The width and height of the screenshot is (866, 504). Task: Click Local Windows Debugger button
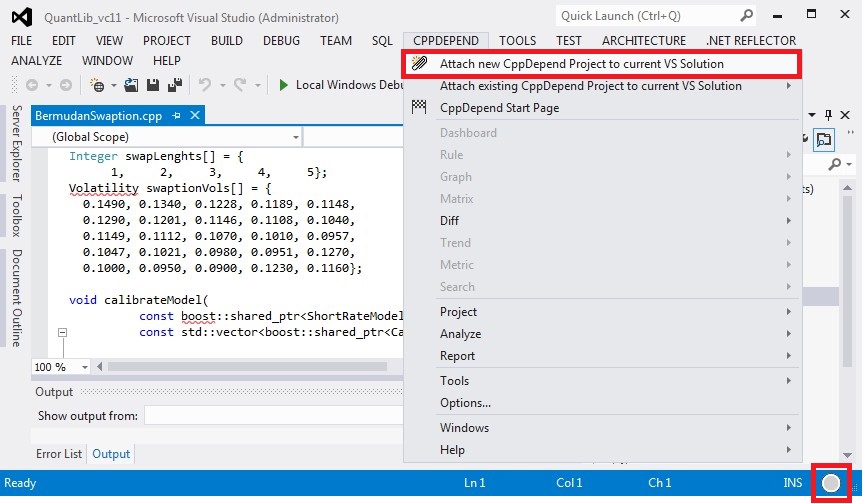(341, 85)
